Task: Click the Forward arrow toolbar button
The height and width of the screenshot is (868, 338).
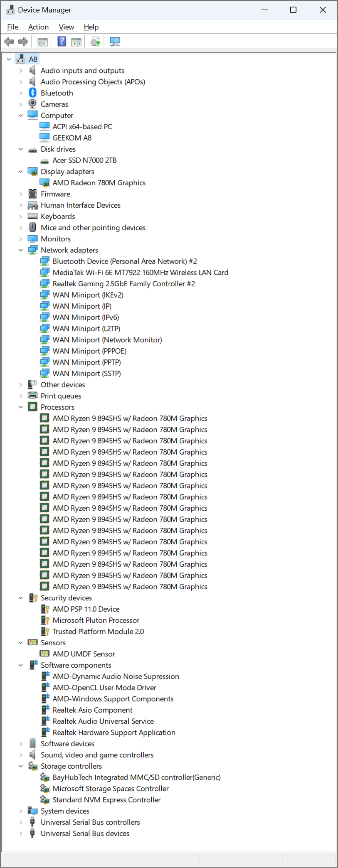Action: coord(23,42)
